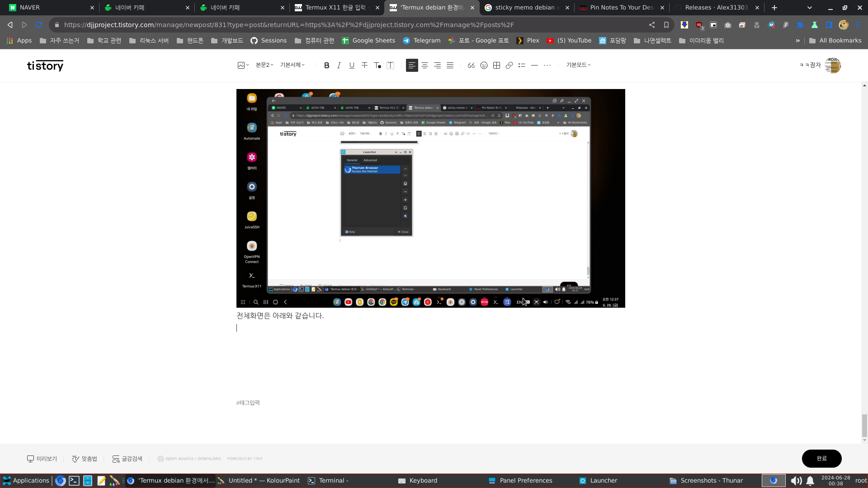This screenshot has width=868, height=488.
Task: Apply strikethrough formatting
Action: (364, 66)
